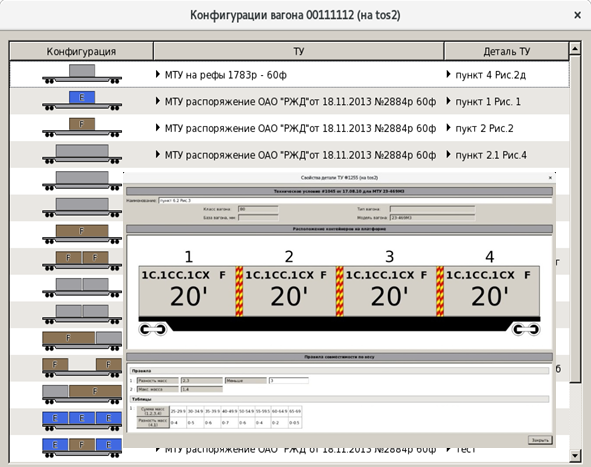Viewport: 591px width, 467px height.
Task: Click the '0-0.5' table cell
Action: (295, 423)
